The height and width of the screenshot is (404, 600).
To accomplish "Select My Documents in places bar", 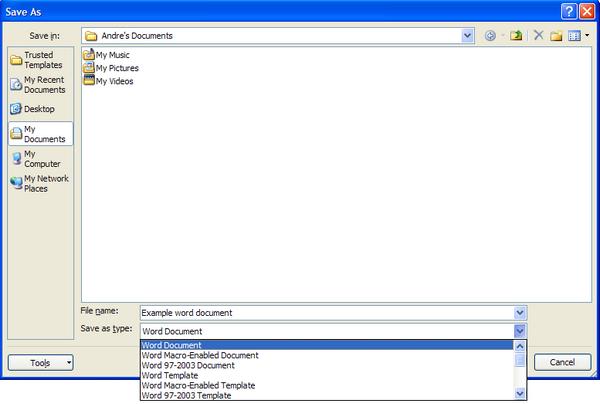I will click(41, 134).
